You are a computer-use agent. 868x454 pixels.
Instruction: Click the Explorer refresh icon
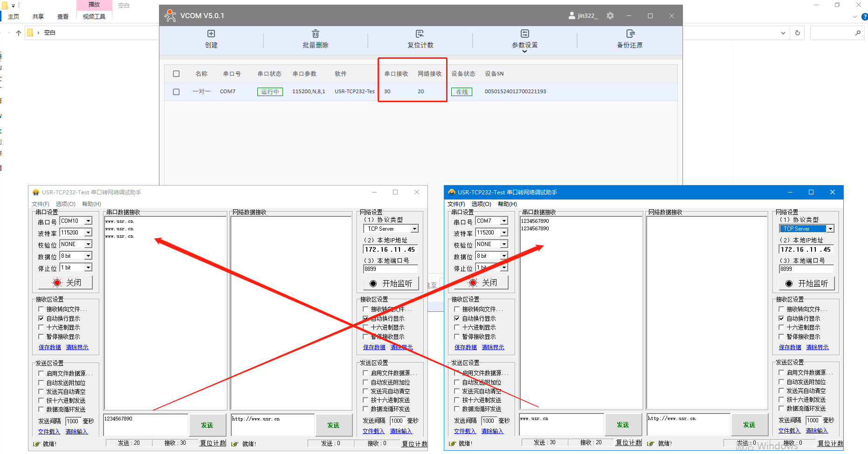tap(798, 33)
